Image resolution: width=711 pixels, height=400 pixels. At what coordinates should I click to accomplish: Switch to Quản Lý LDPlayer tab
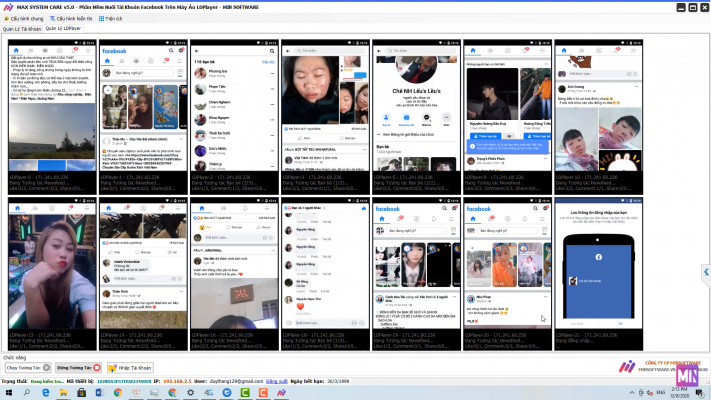64,30
